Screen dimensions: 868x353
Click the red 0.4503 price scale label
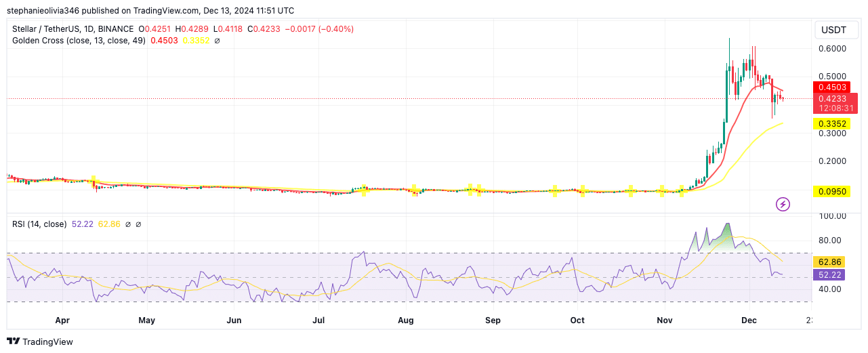coord(831,87)
